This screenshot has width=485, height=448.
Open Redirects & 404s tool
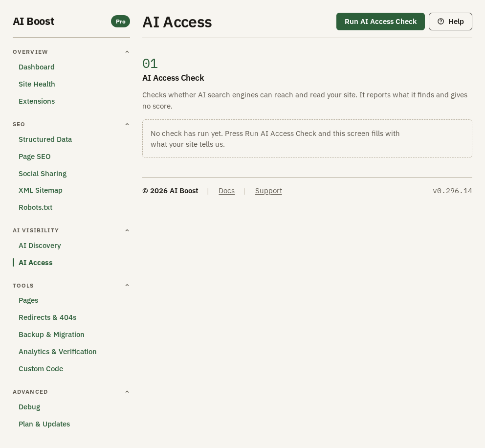tap(47, 317)
